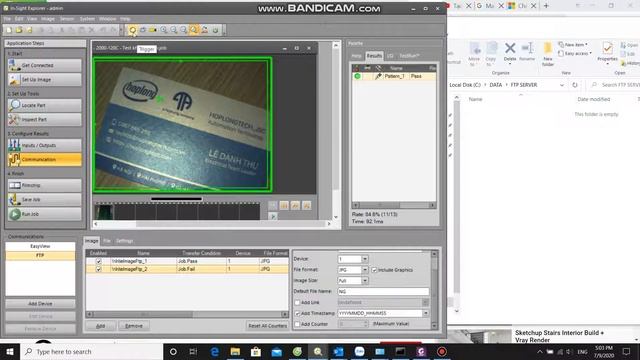
Task: Click the Properties icon in File Explorer
Action: [x=607, y=48]
